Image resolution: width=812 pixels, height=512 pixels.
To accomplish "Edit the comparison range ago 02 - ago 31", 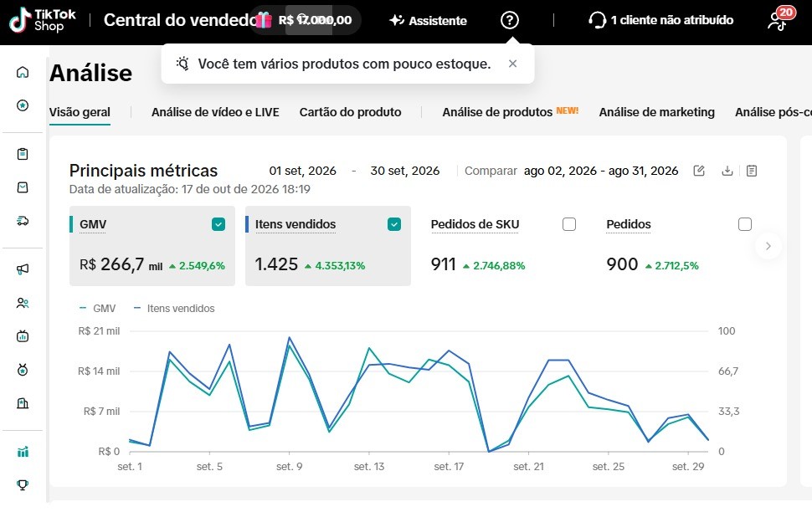I will (x=601, y=171).
